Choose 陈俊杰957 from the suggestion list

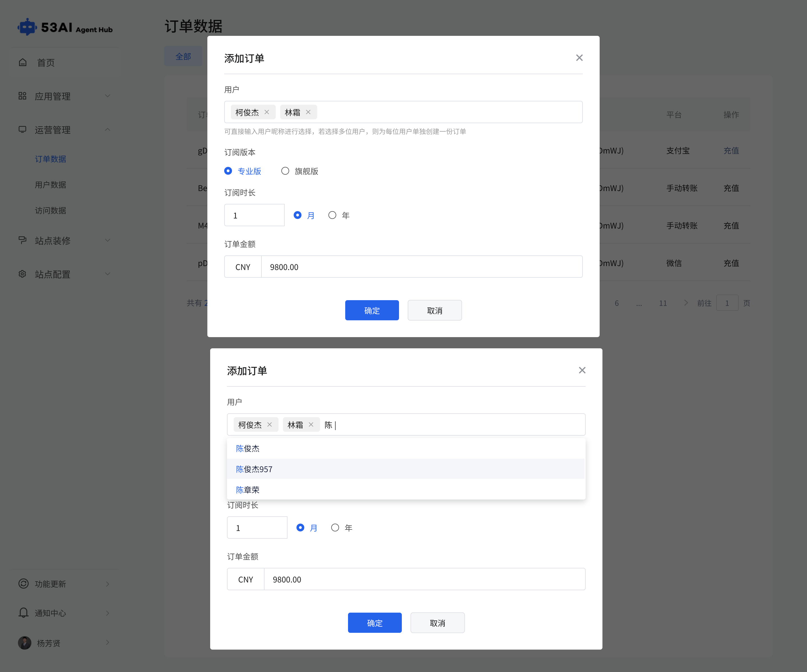coord(406,469)
